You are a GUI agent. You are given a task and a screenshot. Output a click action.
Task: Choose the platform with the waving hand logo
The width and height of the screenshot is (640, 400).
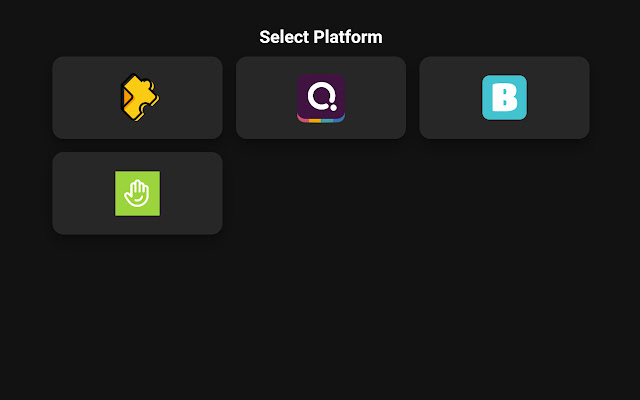pyautogui.click(x=138, y=193)
